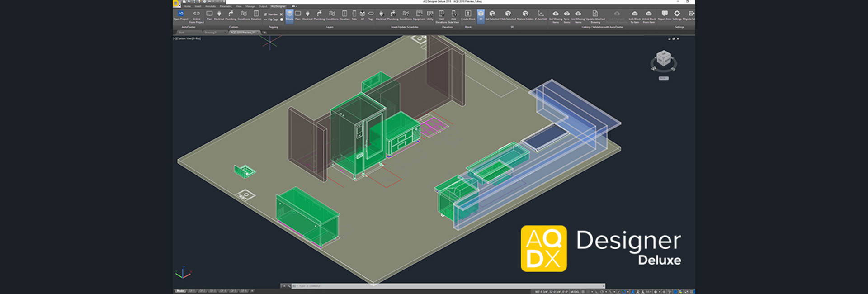This screenshot has height=294, width=868.
Task: Toggle the Conditions layer in Layers group
Action: click(x=332, y=15)
